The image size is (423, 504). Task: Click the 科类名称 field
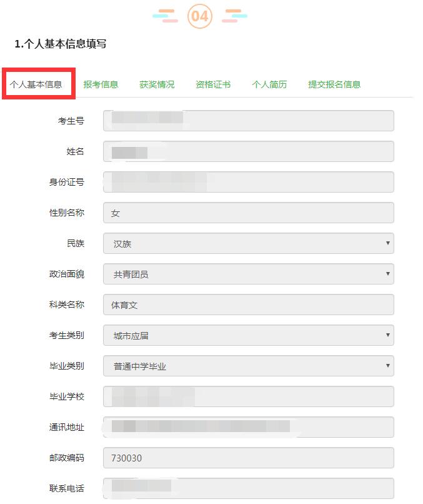[248, 305]
